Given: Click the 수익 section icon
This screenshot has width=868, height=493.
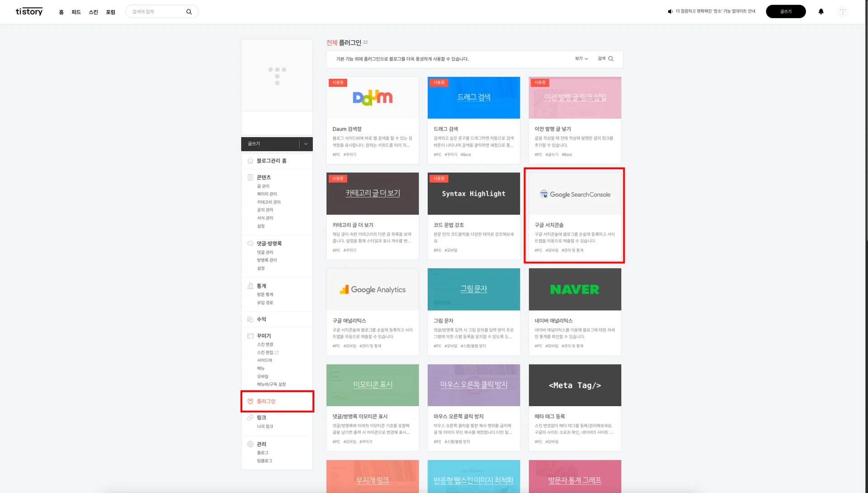Looking at the screenshot, I should [x=250, y=319].
